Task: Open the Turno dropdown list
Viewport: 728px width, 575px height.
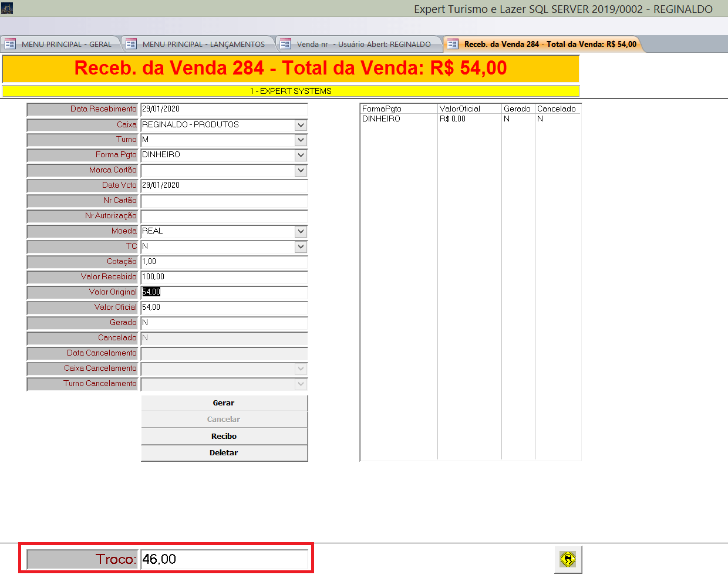Action: (301, 140)
